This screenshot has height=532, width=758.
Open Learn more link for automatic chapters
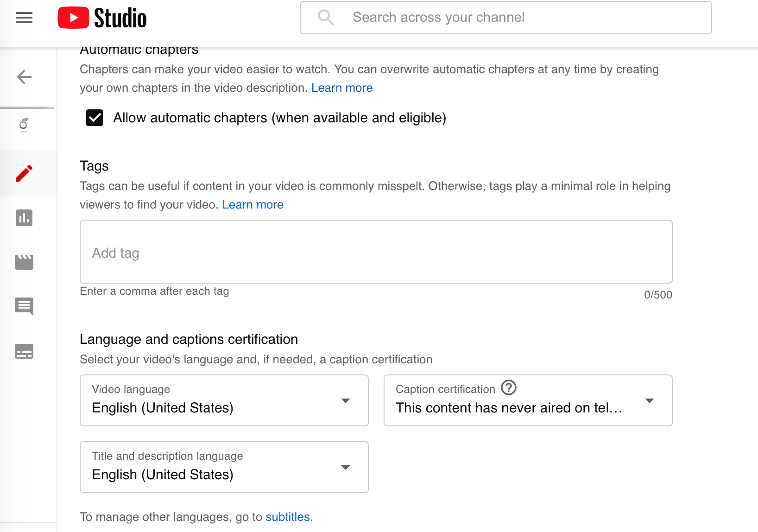(x=342, y=88)
